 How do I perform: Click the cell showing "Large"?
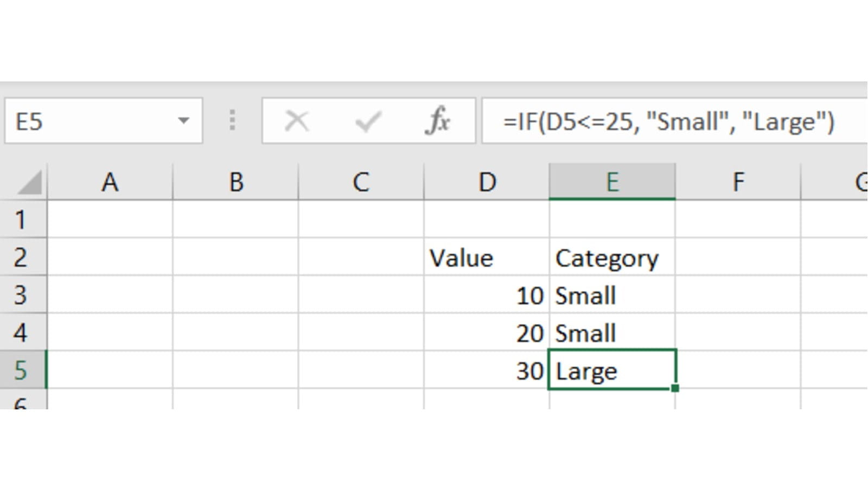612,371
